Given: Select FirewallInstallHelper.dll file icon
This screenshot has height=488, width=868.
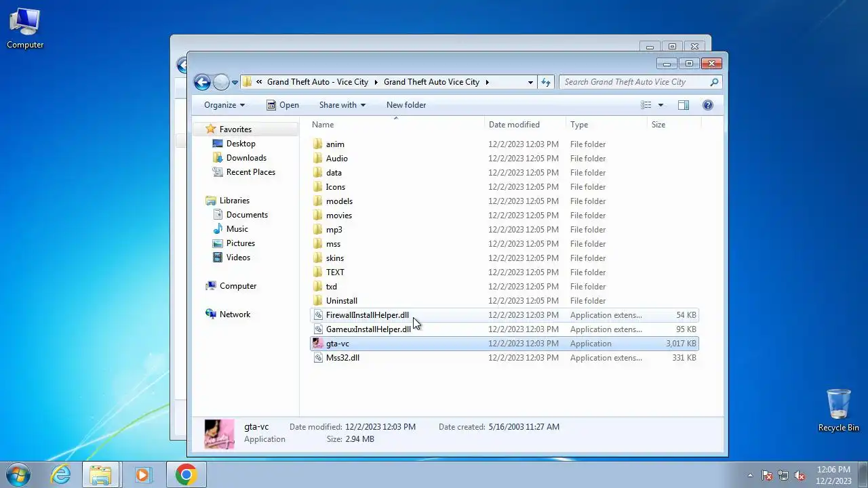Looking at the screenshot, I should coord(318,315).
